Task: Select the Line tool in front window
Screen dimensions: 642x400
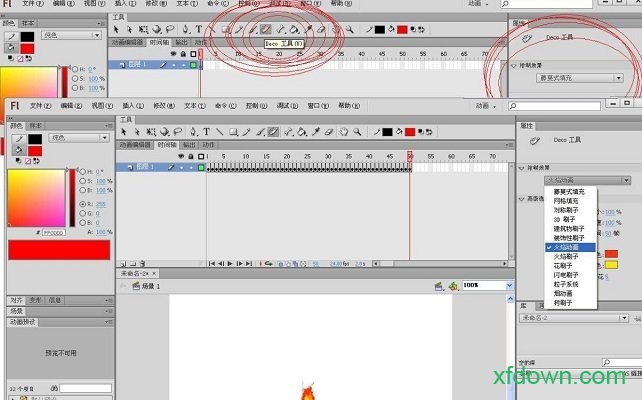Action: [220, 131]
